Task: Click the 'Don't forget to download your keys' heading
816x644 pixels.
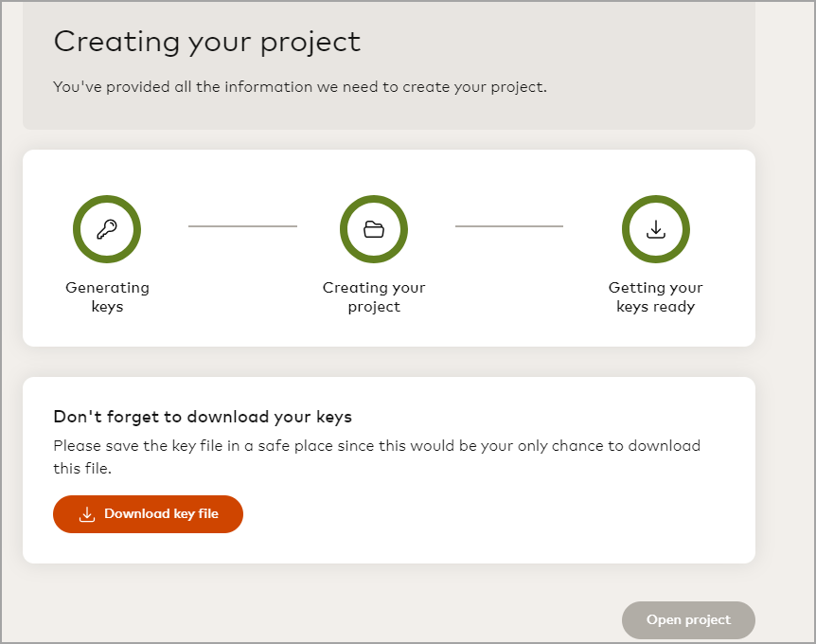Action: (203, 417)
